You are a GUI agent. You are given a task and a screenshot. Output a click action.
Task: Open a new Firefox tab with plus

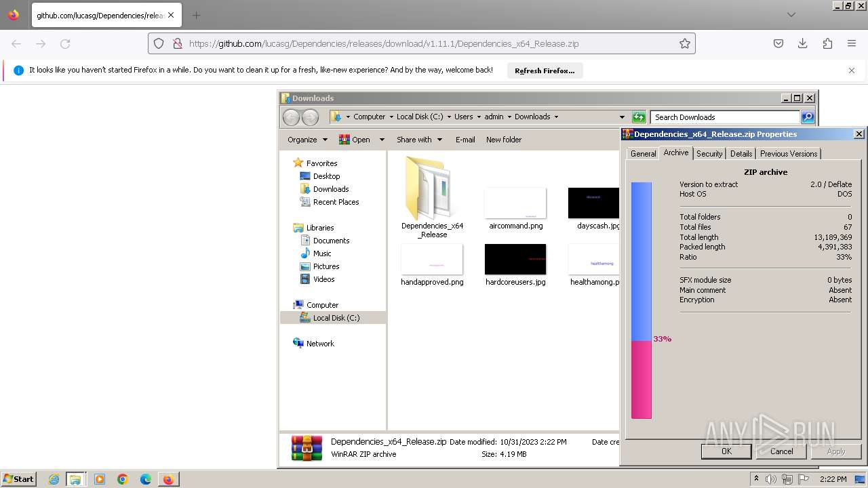196,15
